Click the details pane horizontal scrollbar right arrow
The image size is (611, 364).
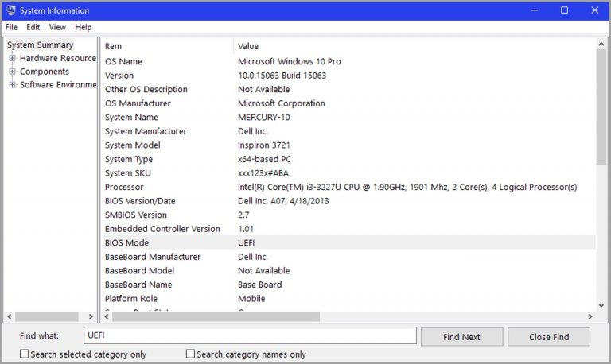click(x=590, y=316)
